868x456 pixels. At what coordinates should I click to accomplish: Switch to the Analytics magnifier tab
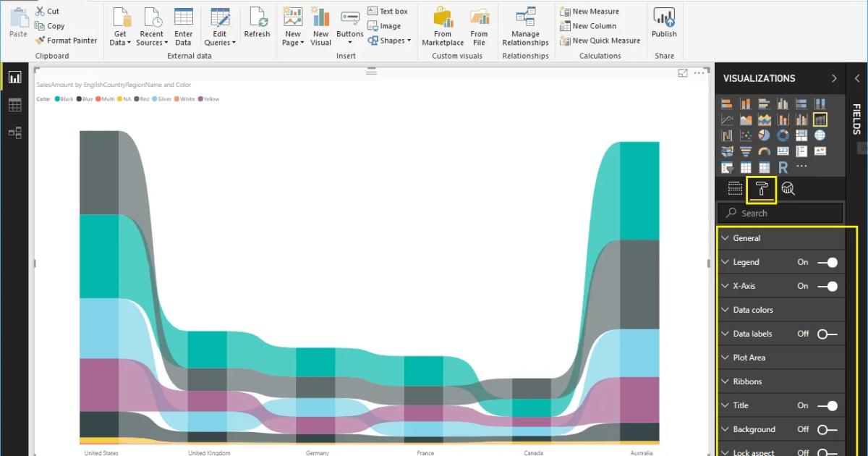click(x=788, y=189)
